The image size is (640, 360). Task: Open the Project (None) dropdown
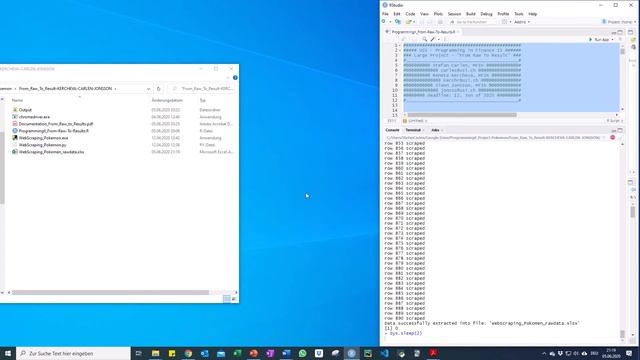[619, 22]
